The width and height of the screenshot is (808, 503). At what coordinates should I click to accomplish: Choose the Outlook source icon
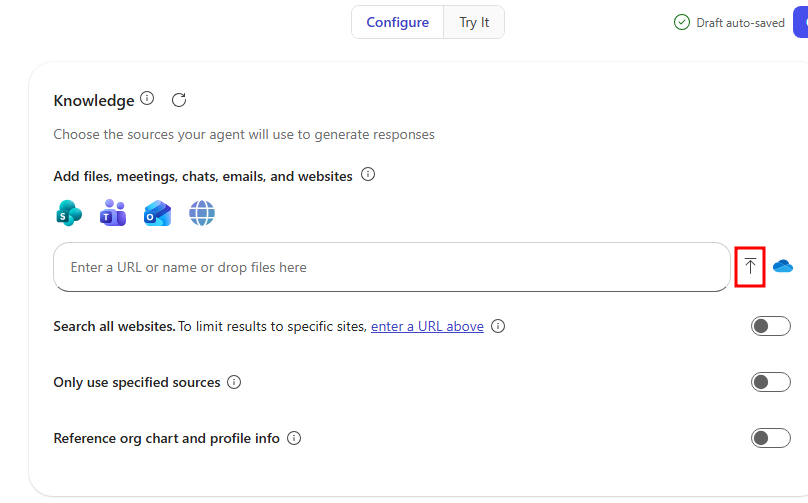coord(157,213)
